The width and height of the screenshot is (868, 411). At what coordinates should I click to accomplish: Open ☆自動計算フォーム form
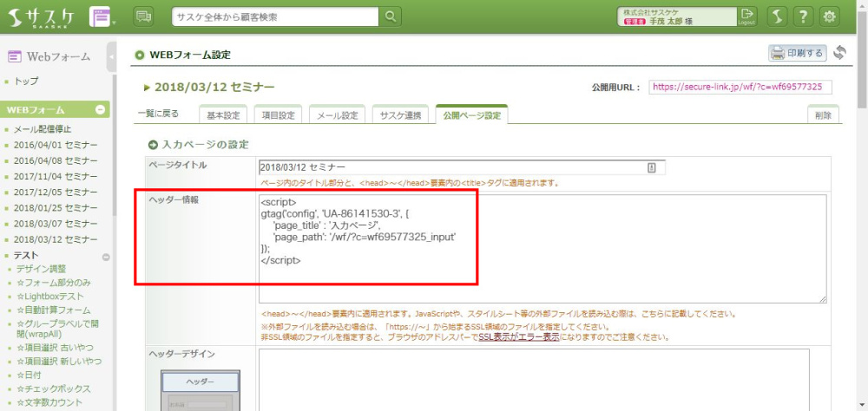point(53,310)
